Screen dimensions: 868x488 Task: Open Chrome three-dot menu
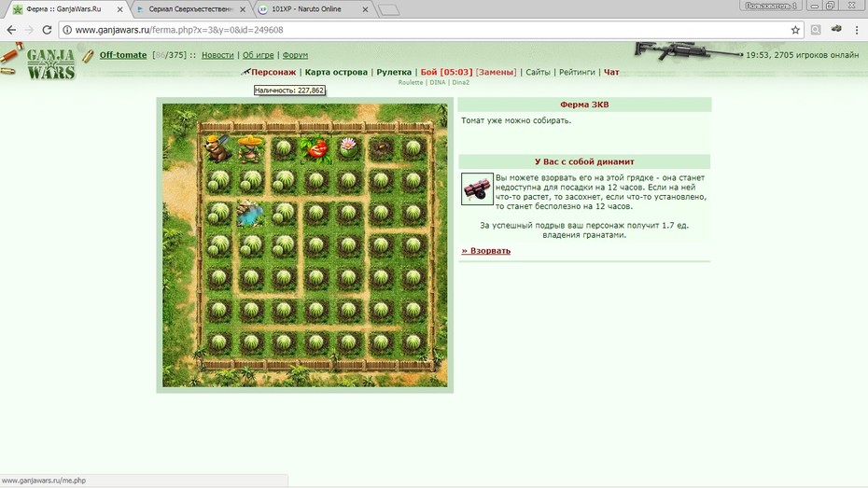[x=857, y=30]
